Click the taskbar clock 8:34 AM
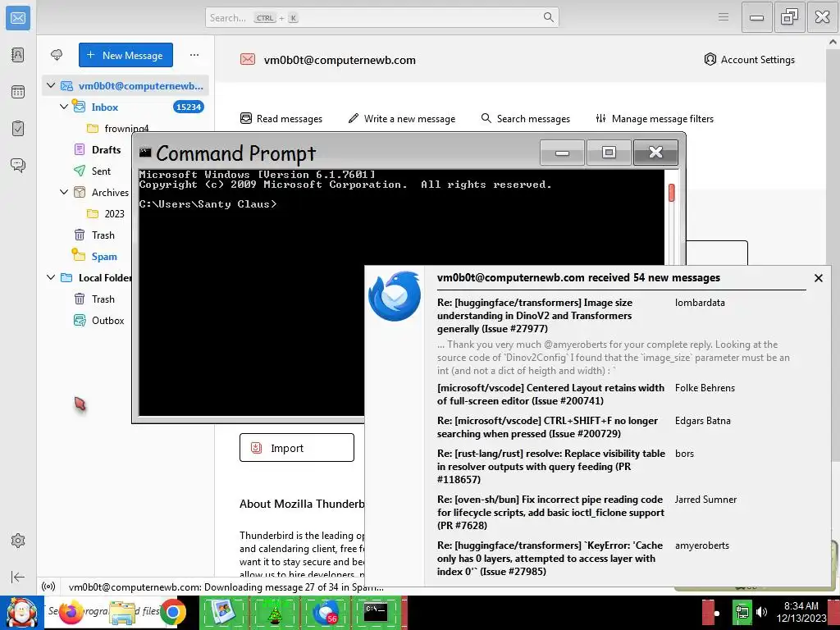Image resolution: width=840 pixels, height=630 pixels. coord(801,606)
